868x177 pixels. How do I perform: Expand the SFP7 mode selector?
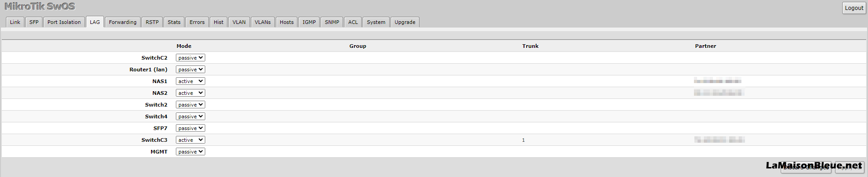click(190, 128)
